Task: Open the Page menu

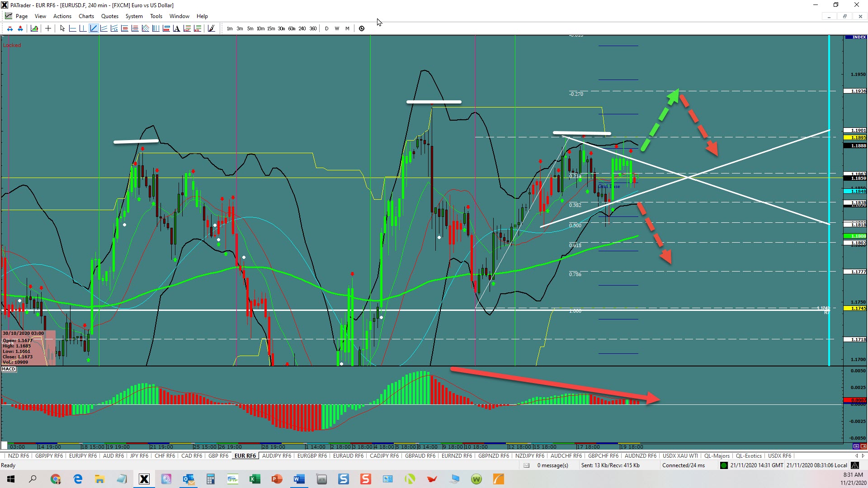Action: [21, 16]
